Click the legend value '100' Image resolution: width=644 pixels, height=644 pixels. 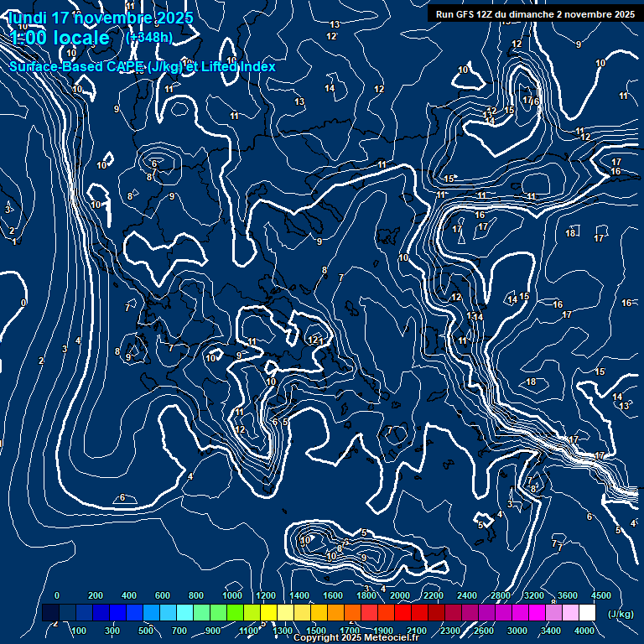[x=79, y=631]
